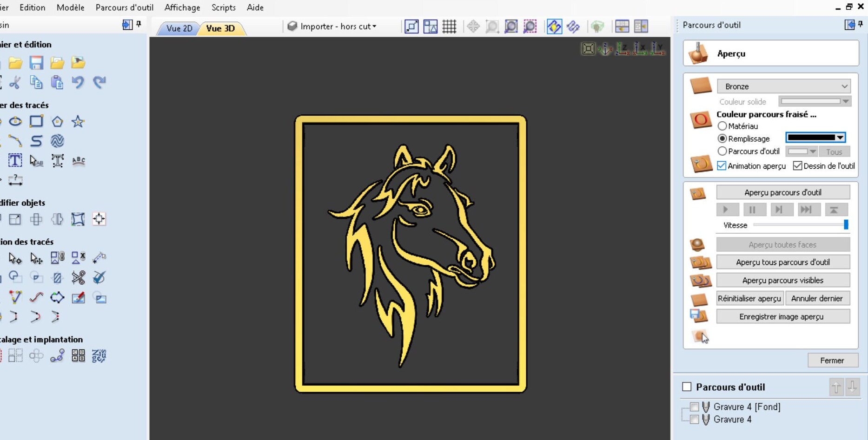
Task: Open the Bronze material dropdown
Action: coord(783,86)
